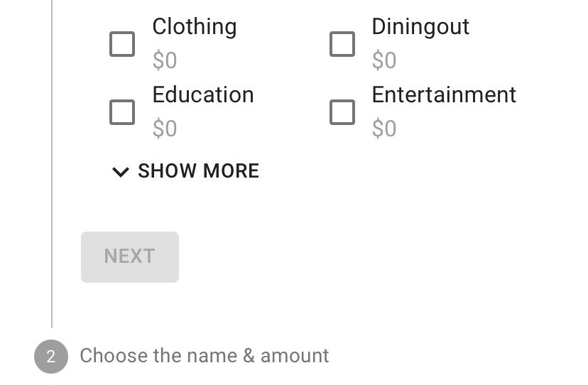Select the Entertainment checkbox
The height and width of the screenshot is (385, 588).
pos(342,112)
